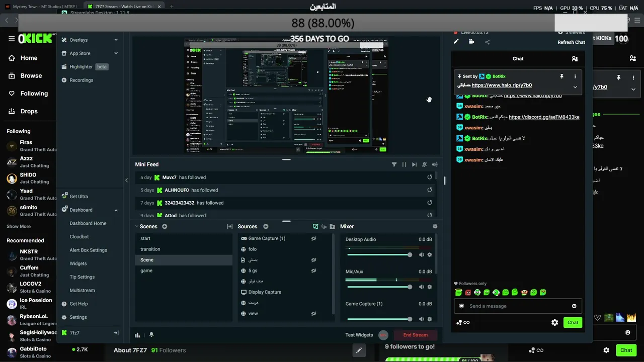Mute the Desktop Audio channel
644x362 pixels.
422,255
